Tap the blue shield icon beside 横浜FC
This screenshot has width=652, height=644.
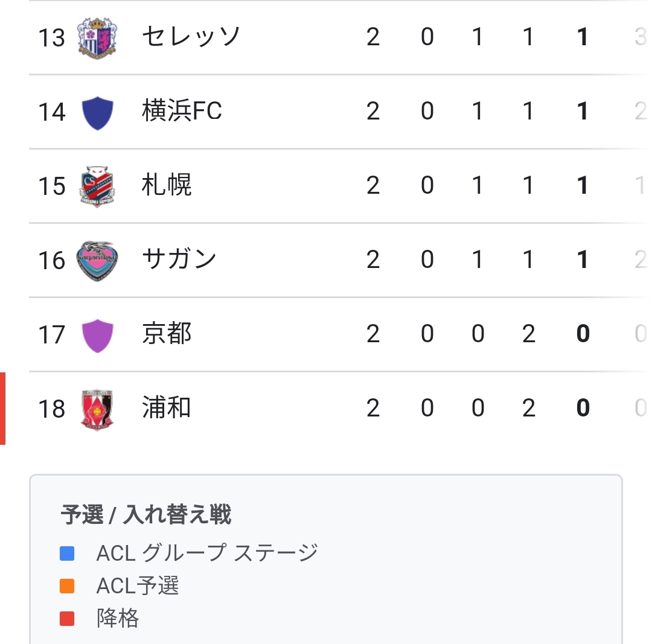click(x=97, y=113)
